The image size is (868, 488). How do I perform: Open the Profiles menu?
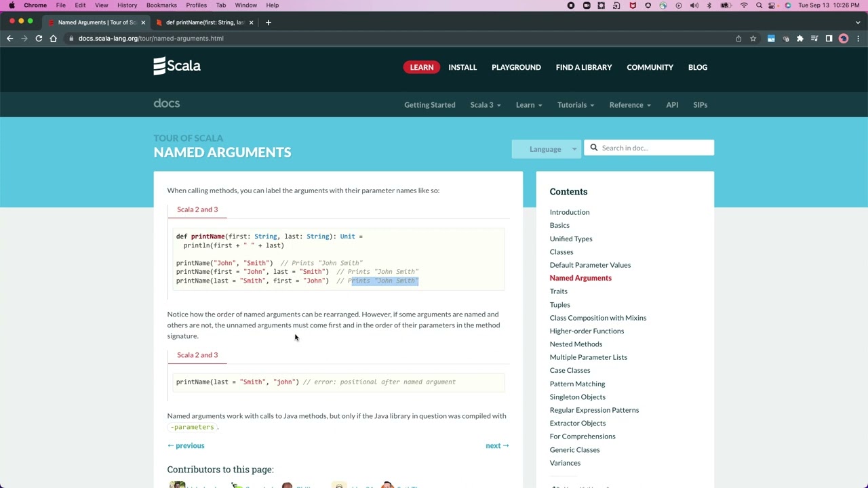click(x=196, y=5)
